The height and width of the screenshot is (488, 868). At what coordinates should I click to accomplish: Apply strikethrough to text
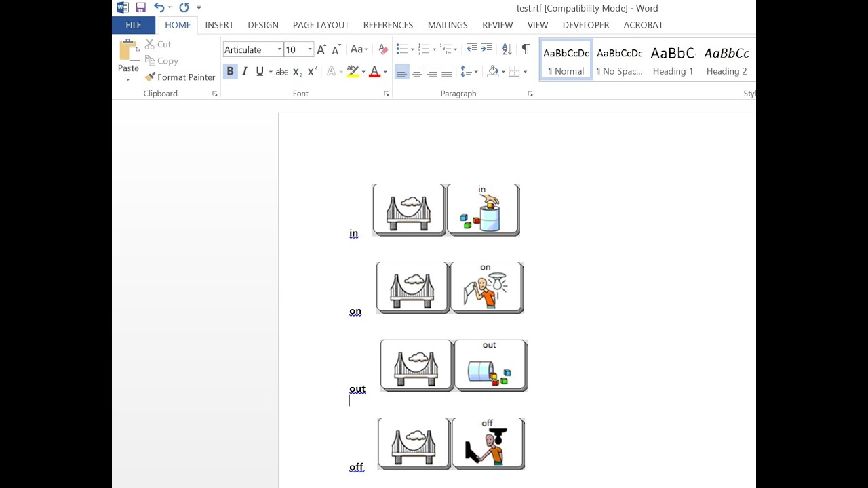(281, 71)
